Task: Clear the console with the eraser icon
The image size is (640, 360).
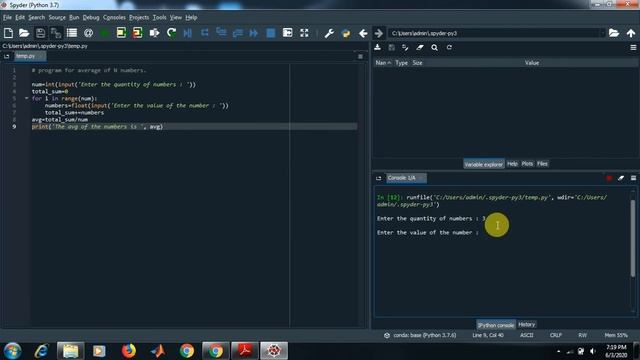Action: tap(621, 178)
